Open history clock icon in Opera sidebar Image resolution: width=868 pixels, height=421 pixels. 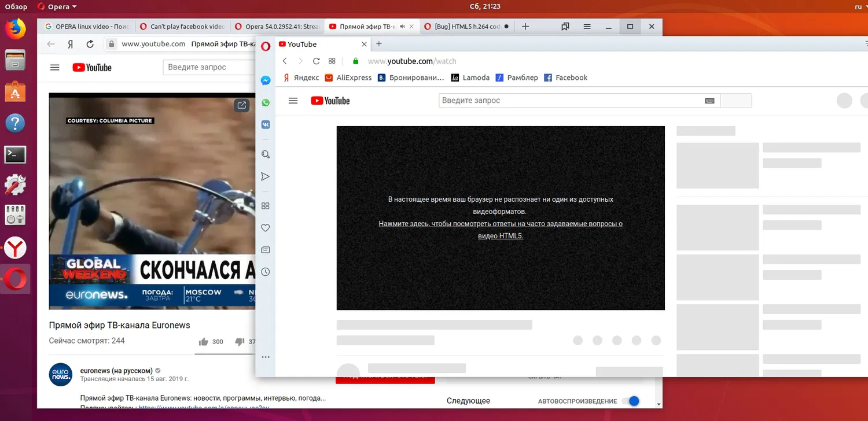point(266,272)
